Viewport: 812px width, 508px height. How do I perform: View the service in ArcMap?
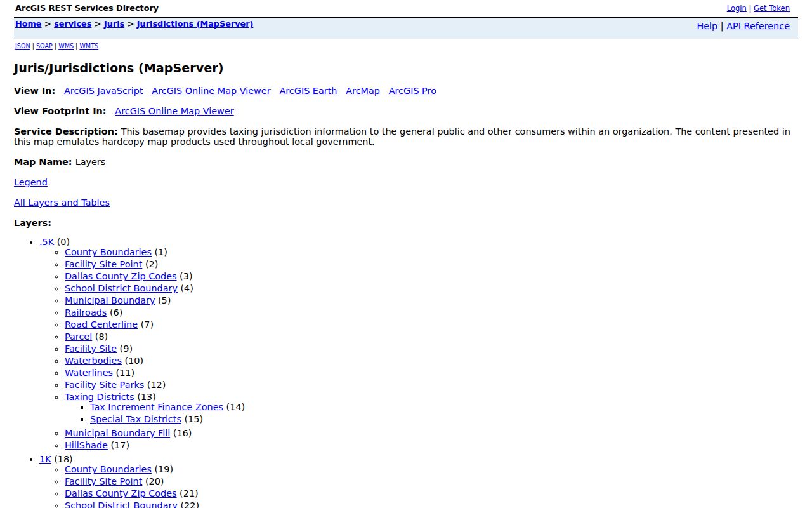(363, 91)
